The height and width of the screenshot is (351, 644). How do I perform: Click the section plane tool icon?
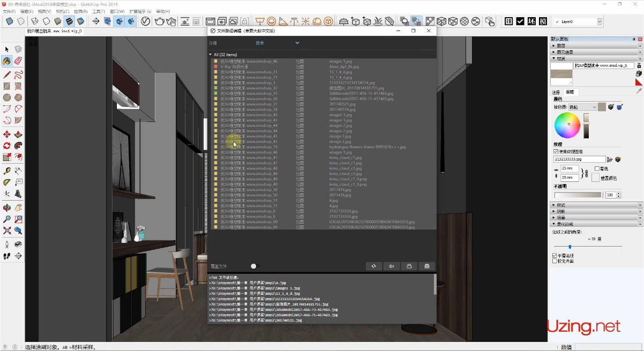tap(96, 21)
